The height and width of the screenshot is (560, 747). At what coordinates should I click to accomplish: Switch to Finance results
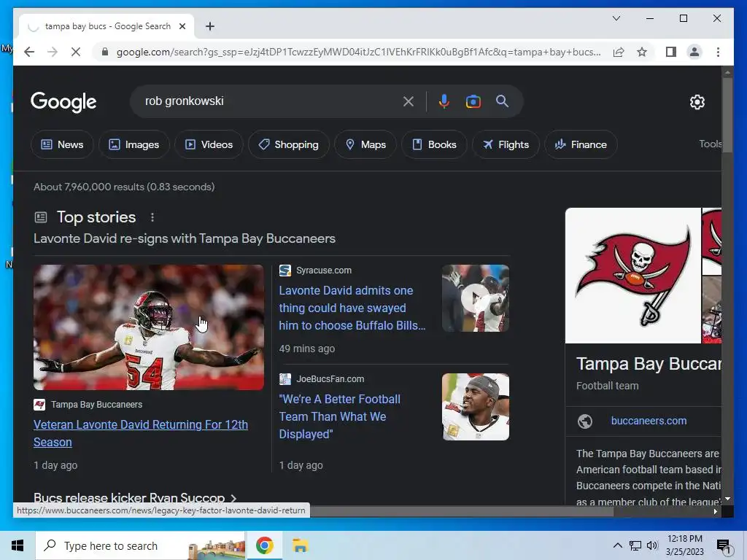click(581, 144)
